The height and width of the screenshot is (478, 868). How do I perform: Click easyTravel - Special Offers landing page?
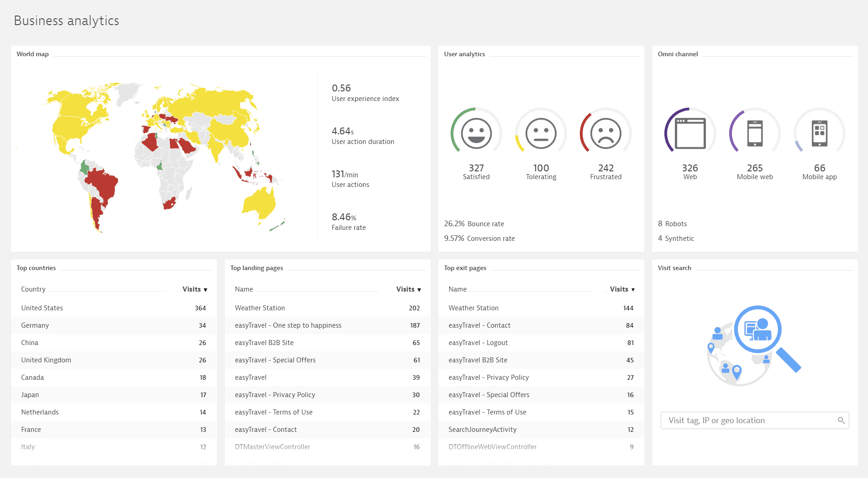point(327,360)
